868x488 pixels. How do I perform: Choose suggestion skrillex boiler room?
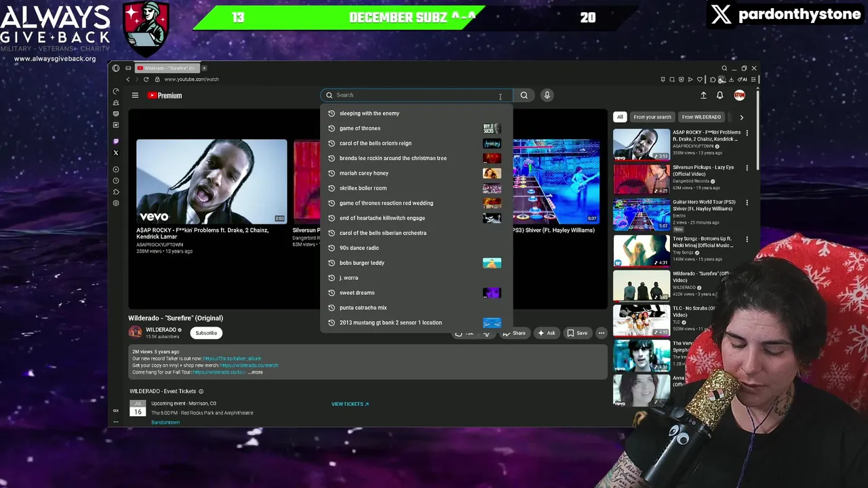416,188
